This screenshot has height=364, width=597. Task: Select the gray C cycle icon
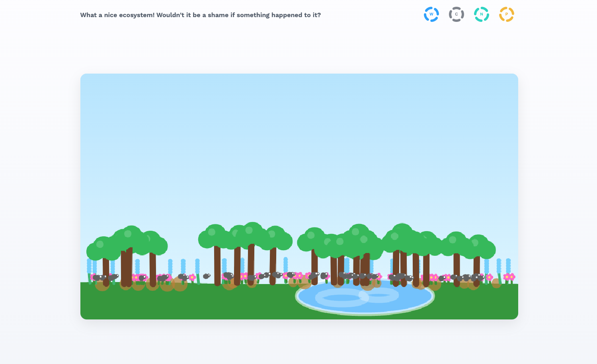point(456,14)
